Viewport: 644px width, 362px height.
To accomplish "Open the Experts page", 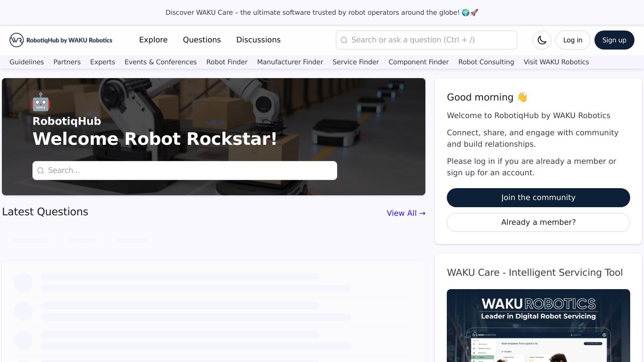I will tap(102, 62).
